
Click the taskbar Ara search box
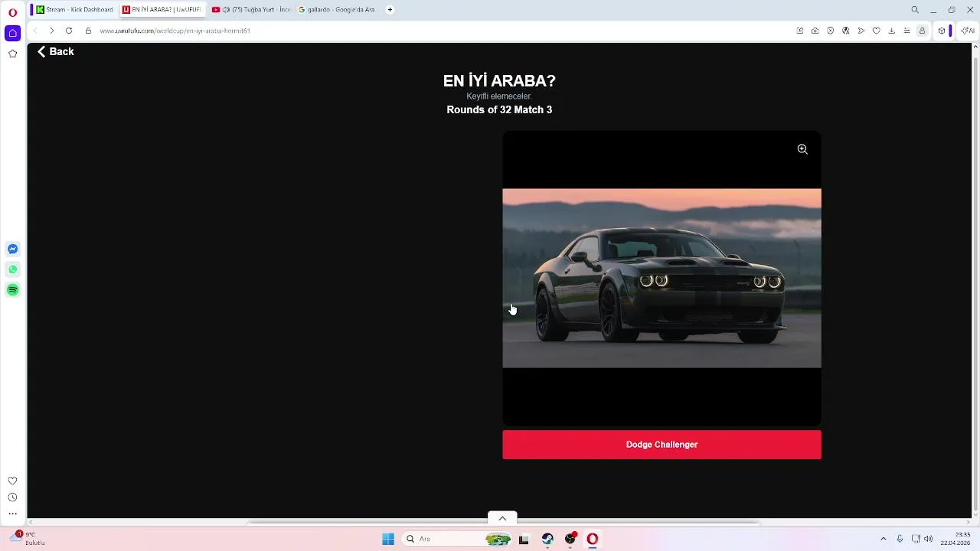pyautogui.click(x=457, y=539)
